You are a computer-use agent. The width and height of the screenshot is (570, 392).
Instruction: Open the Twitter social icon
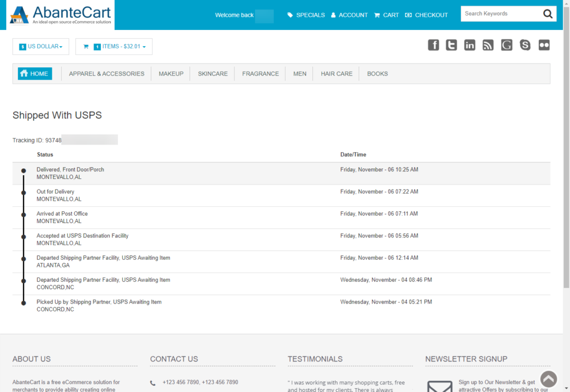[451, 45]
